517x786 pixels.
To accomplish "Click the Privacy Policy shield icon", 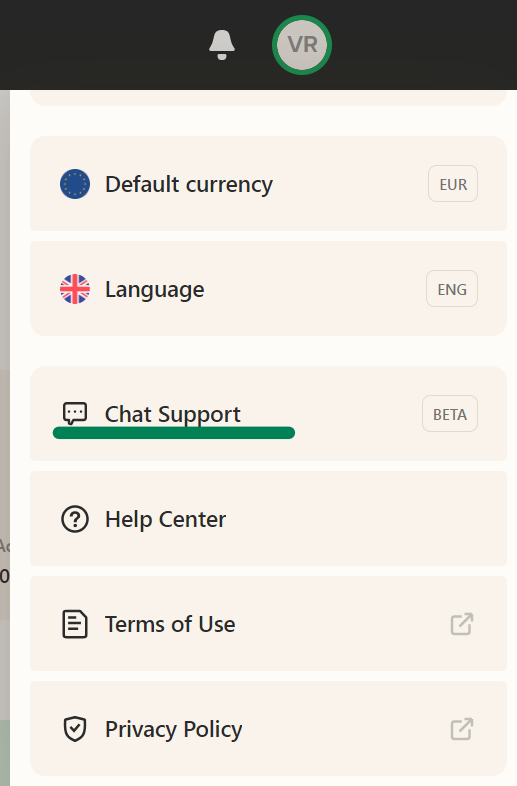I will 75,729.
